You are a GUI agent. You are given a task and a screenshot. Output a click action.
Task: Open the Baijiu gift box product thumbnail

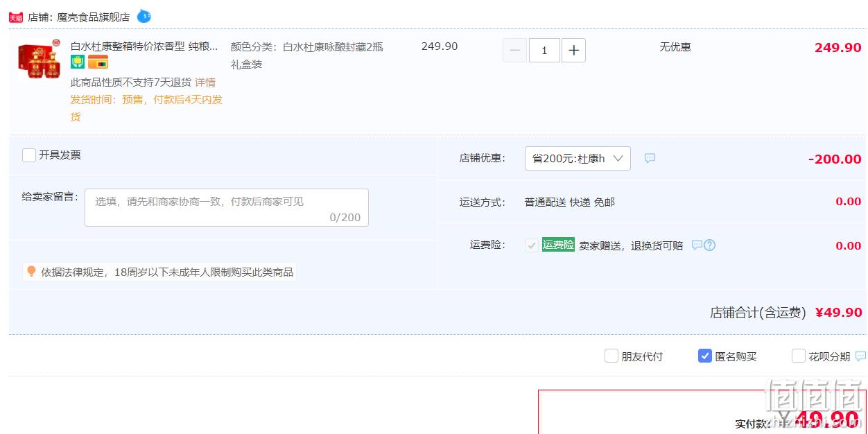(40, 59)
